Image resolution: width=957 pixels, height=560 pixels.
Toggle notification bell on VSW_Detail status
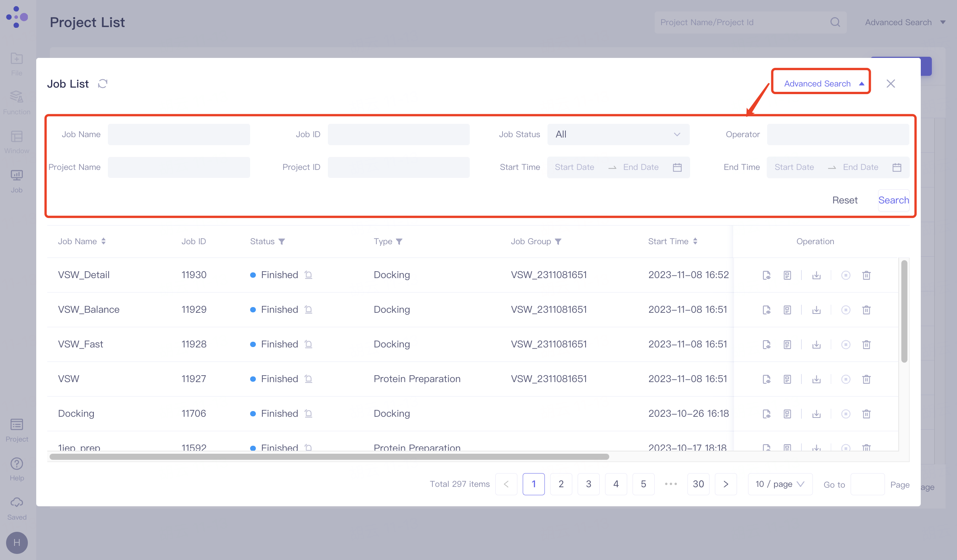[x=308, y=275]
